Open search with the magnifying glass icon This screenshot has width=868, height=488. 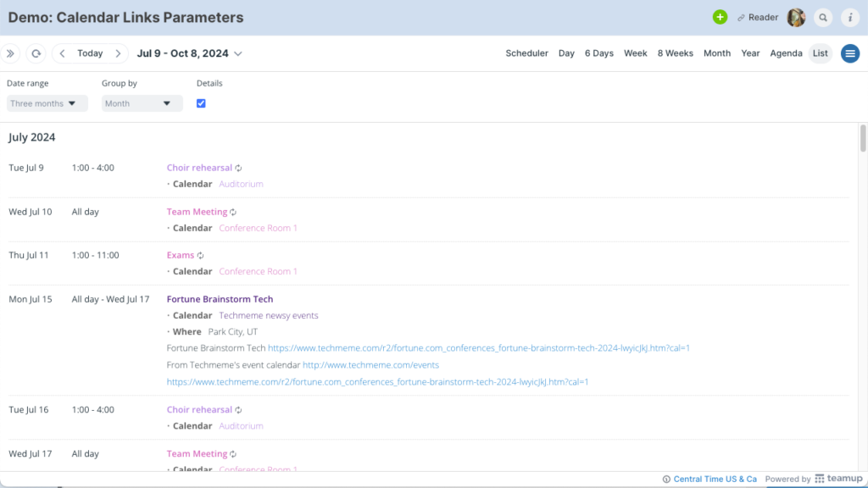pyautogui.click(x=823, y=17)
